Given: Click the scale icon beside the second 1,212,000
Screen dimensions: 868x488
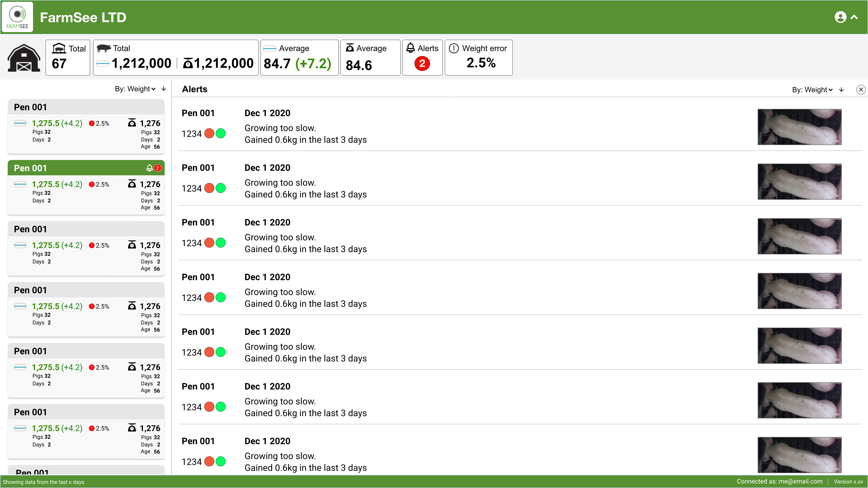Looking at the screenshot, I should pos(188,63).
